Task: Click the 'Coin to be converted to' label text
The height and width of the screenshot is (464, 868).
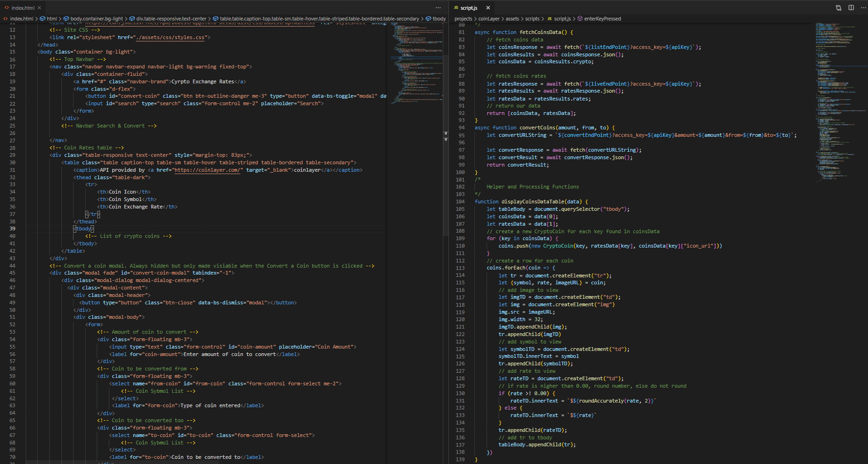Action: tap(207, 457)
